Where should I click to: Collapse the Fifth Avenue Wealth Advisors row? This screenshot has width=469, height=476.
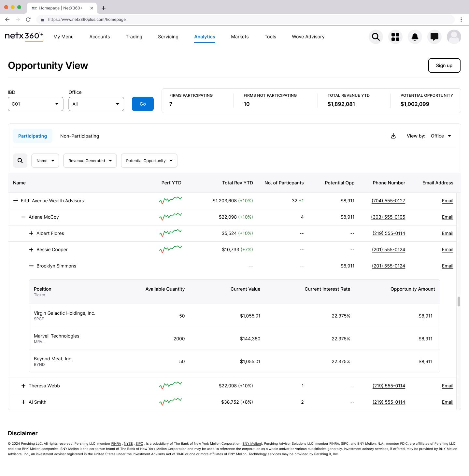tap(16, 201)
